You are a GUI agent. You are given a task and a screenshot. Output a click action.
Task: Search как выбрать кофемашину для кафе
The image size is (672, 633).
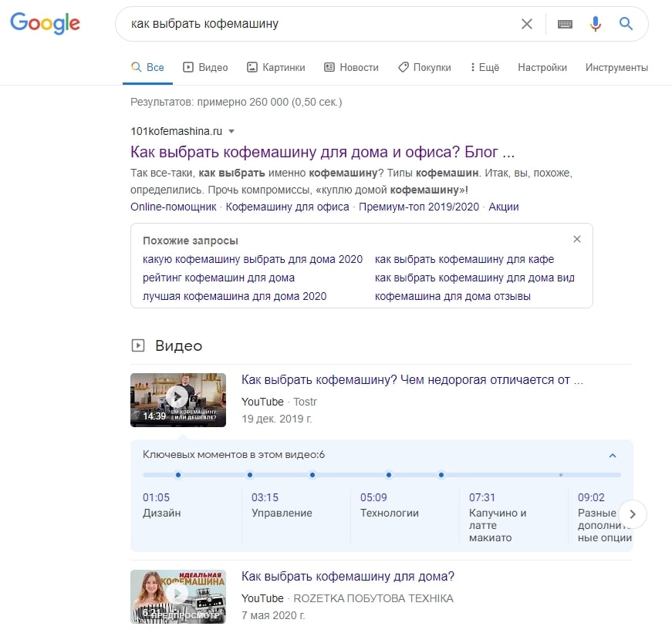tap(464, 259)
